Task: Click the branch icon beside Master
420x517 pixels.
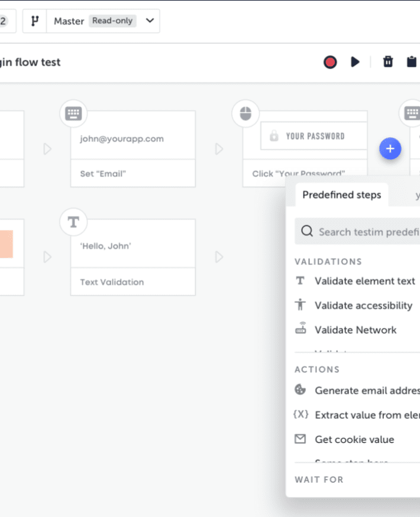Action: (34, 21)
